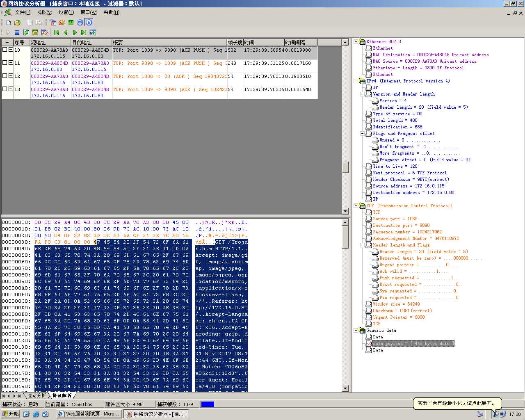The image size is (525, 420).
Task: Select Destination port = 9090 tree row
Action: 401,225
